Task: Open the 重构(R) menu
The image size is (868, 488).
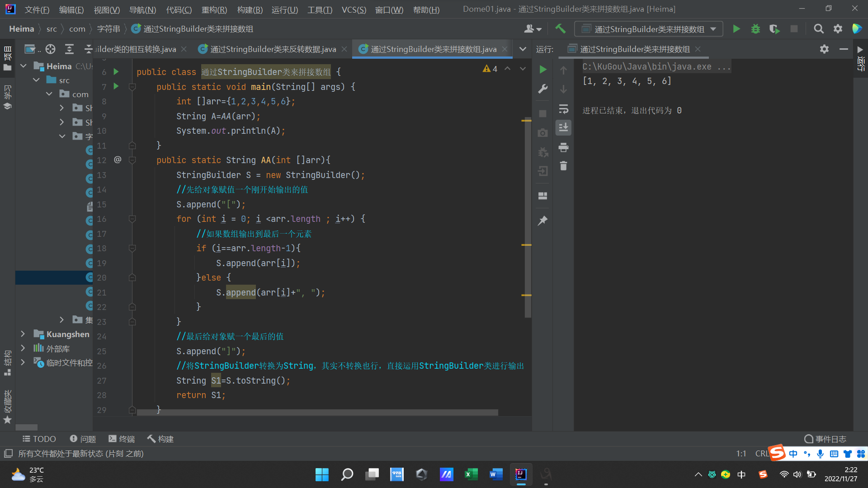Action: (214, 9)
